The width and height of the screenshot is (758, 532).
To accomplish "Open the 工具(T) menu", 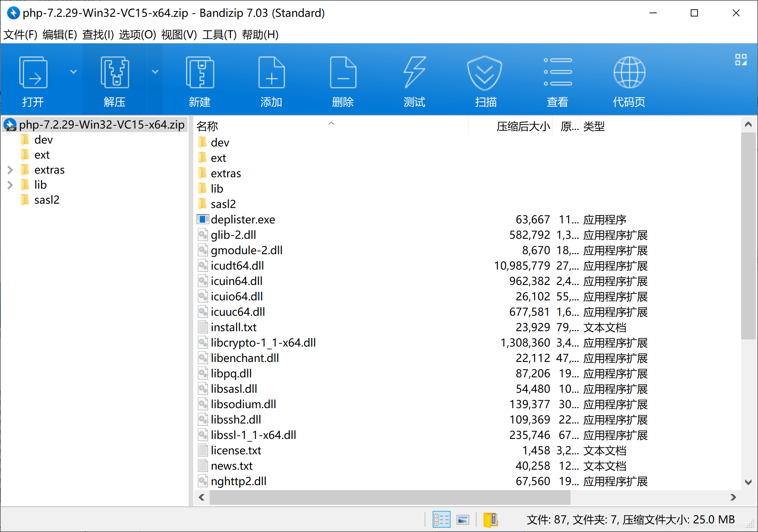I will coord(219,34).
